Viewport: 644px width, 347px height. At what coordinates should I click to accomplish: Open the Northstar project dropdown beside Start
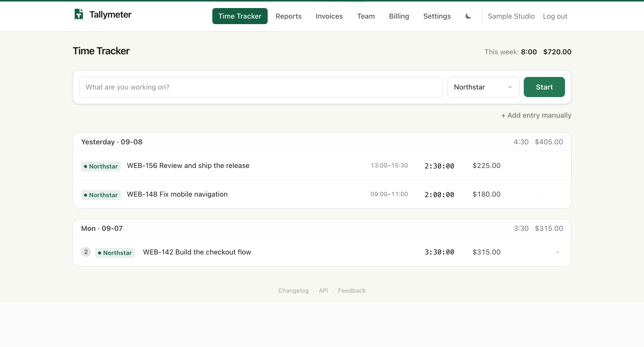(x=483, y=87)
